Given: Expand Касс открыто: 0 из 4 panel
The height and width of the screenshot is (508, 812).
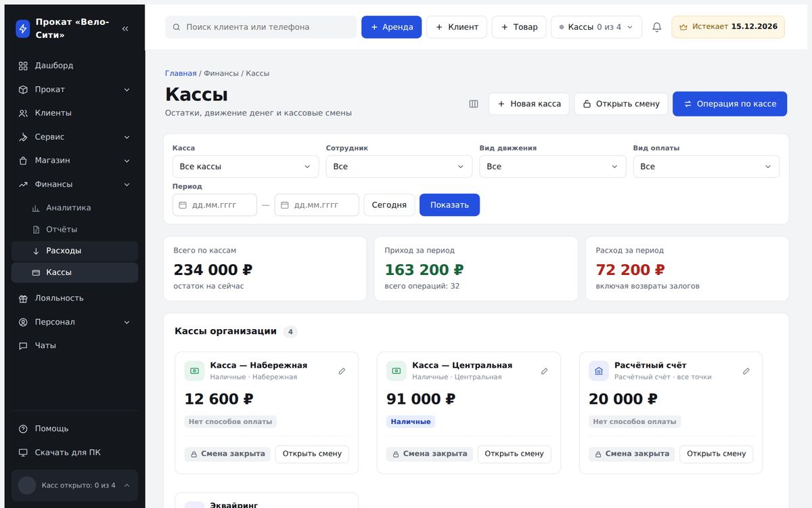Looking at the screenshot, I should click(x=74, y=485).
